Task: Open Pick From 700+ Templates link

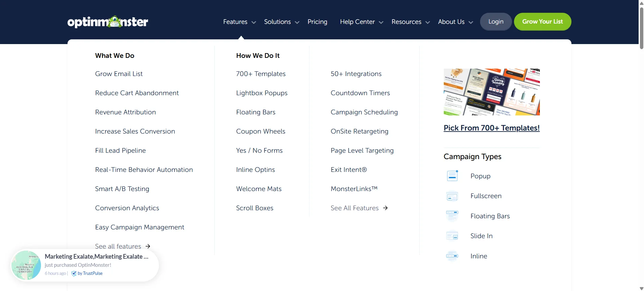Action: [x=491, y=128]
